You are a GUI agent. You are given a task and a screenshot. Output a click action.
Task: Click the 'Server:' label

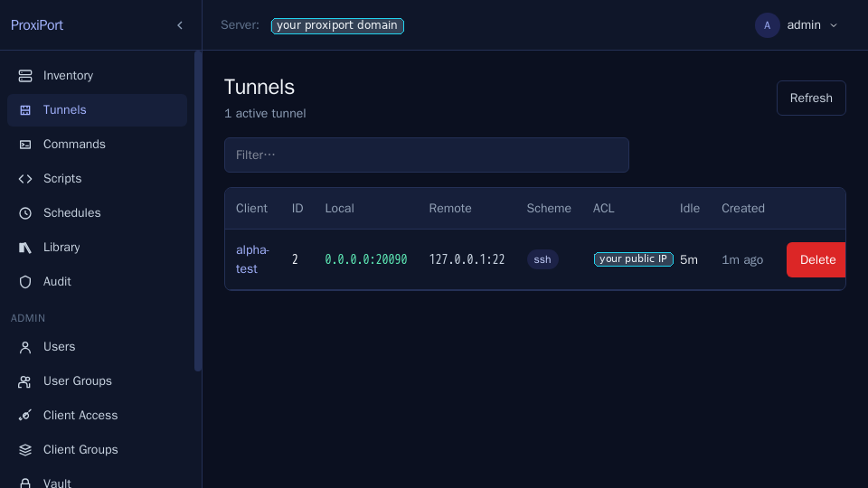click(x=240, y=25)
